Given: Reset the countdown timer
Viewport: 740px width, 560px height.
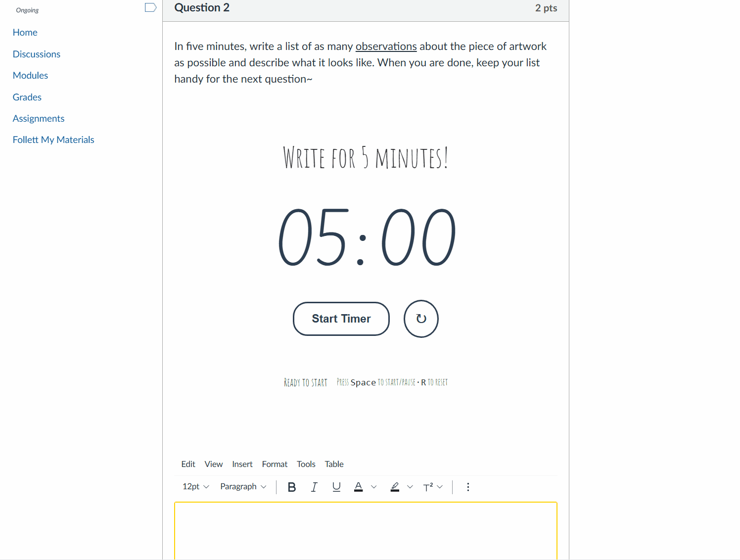Looking at the screenshot, I should pos(420,319).
